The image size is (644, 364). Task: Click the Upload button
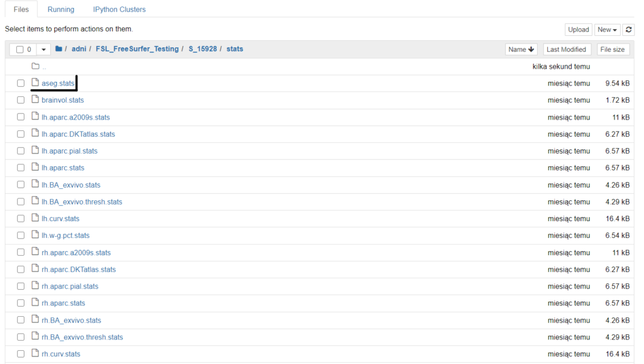(x=579, y=30)
